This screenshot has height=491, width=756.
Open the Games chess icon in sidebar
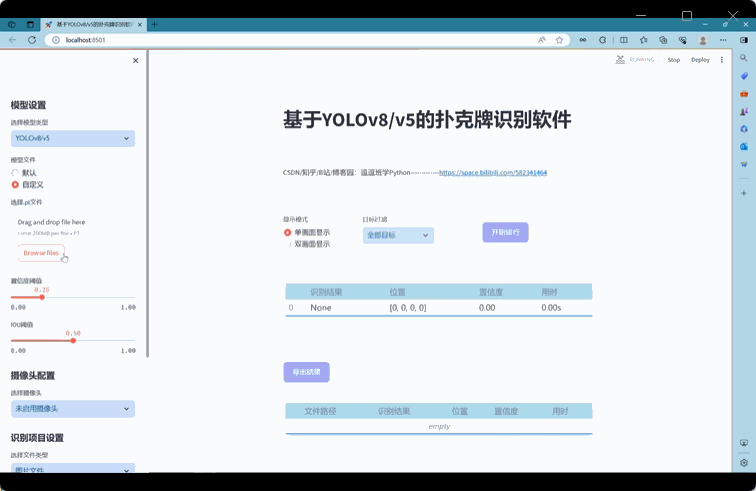(x=744, y=111)
